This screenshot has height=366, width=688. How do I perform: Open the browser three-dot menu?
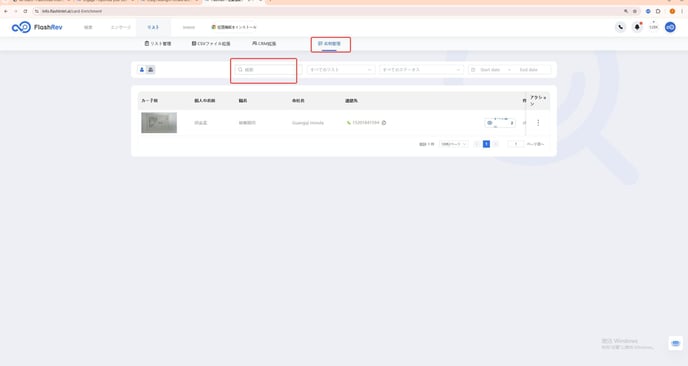682,11
